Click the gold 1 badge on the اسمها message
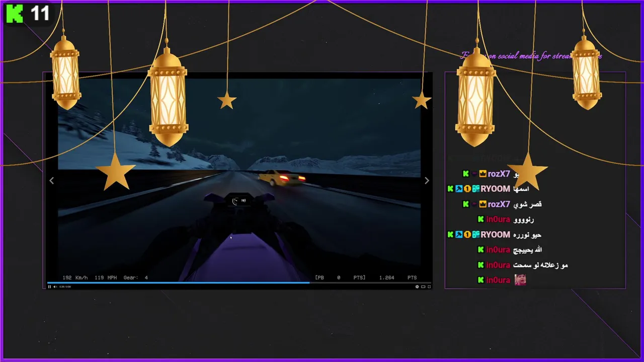 pos(467,189)
